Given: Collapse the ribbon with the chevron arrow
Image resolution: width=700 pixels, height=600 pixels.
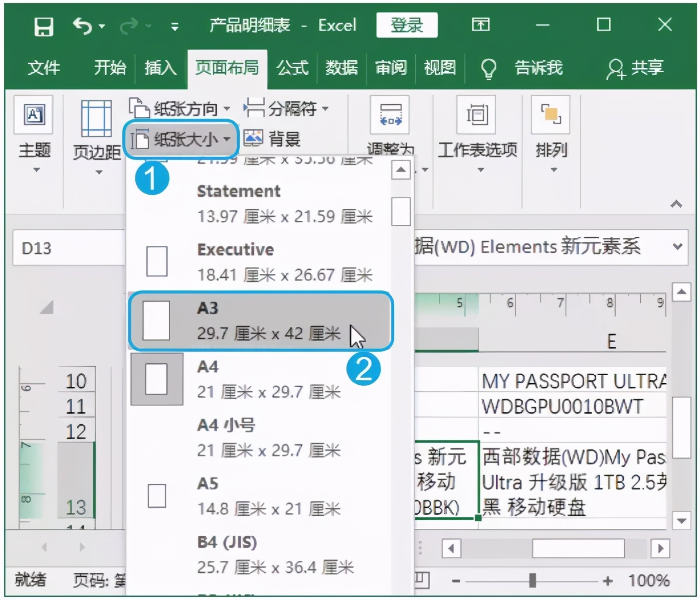Looking at the screenshot, I should click(x=676, y=204).
